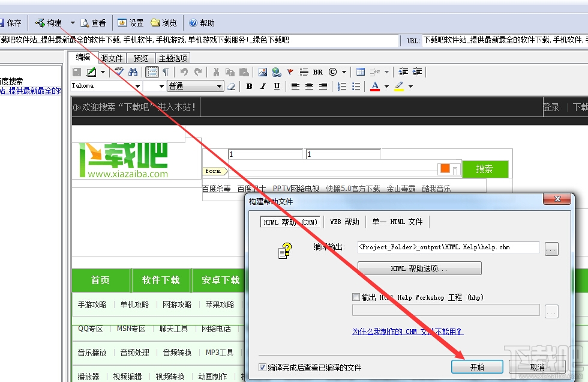
Task: Click the 开始 button to start compiling
Action: click(477, 367)
